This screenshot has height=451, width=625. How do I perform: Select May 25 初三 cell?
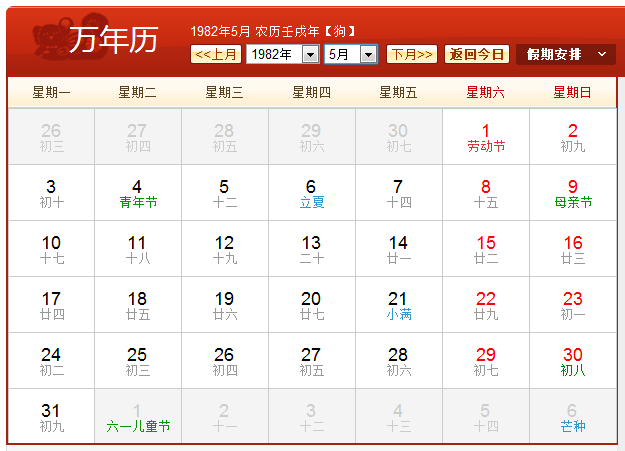coord(138,360)
